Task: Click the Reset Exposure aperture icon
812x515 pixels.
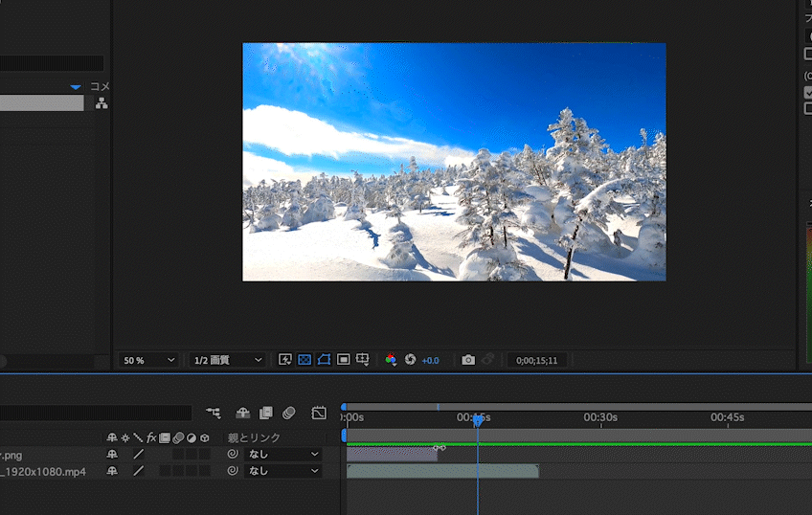Action: click(x=410, y=360)
